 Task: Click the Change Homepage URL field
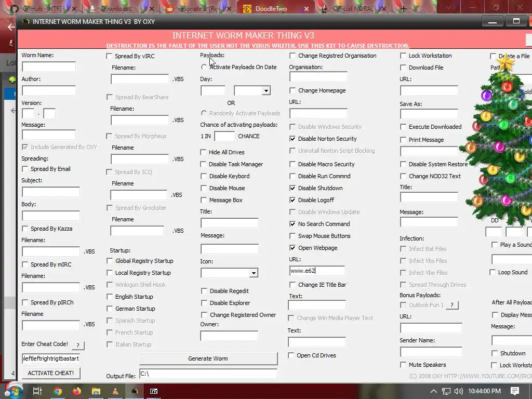point(318,113)
